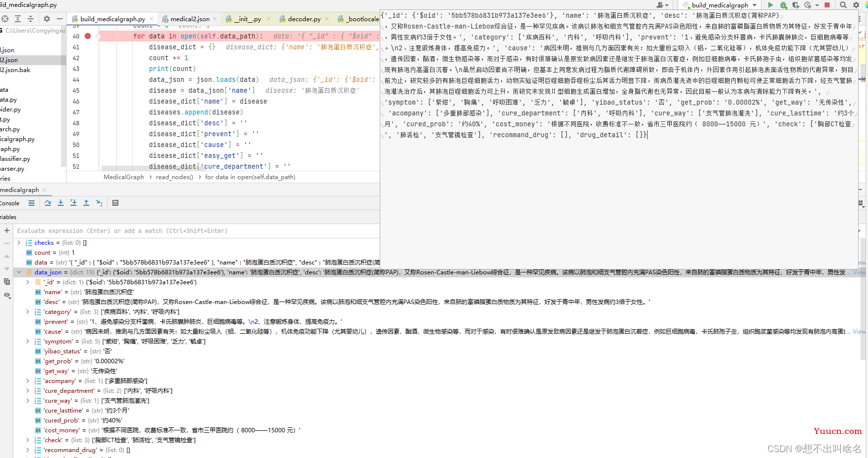Click Step Into My Code icon
Screen dimensions: 868x458
point(73,203)
